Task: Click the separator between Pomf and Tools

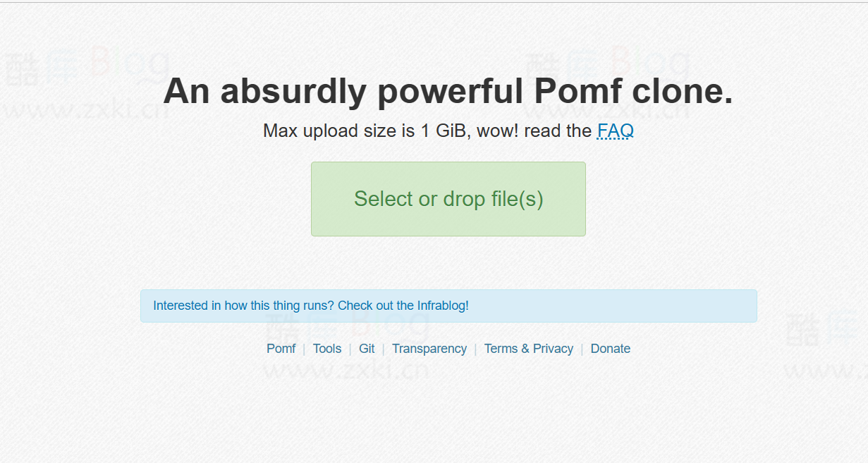Action: pyautogui.click(x=304, y=349)
